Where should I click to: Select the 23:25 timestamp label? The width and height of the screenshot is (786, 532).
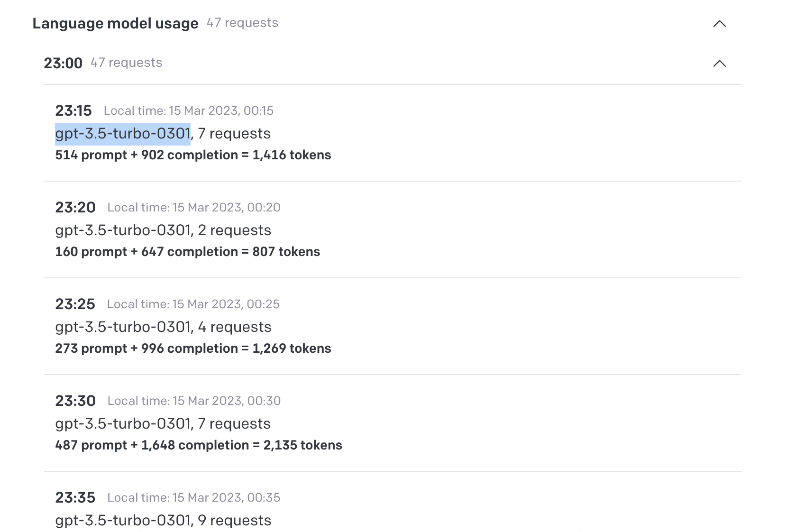[x=75, y=304]
